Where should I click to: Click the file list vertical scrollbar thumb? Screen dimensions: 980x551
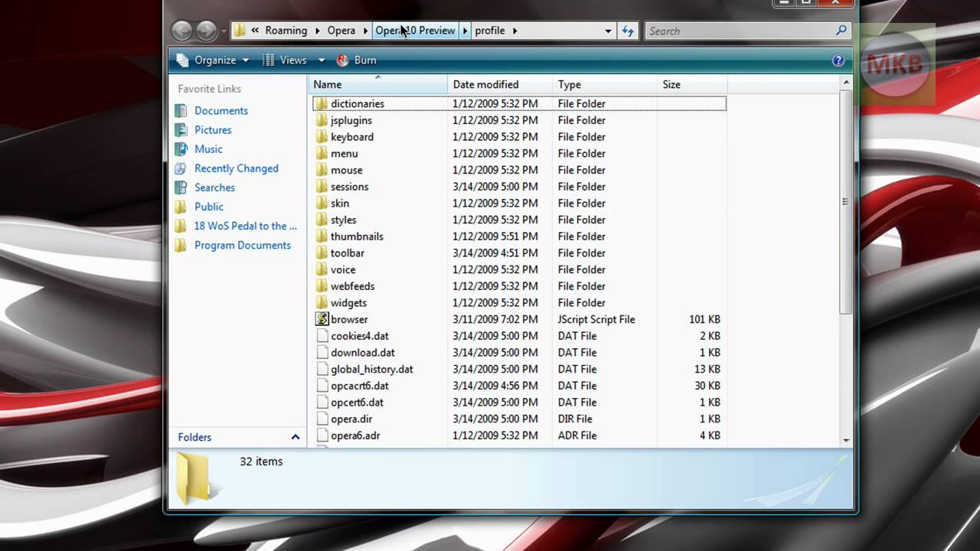tap(846, 201)
